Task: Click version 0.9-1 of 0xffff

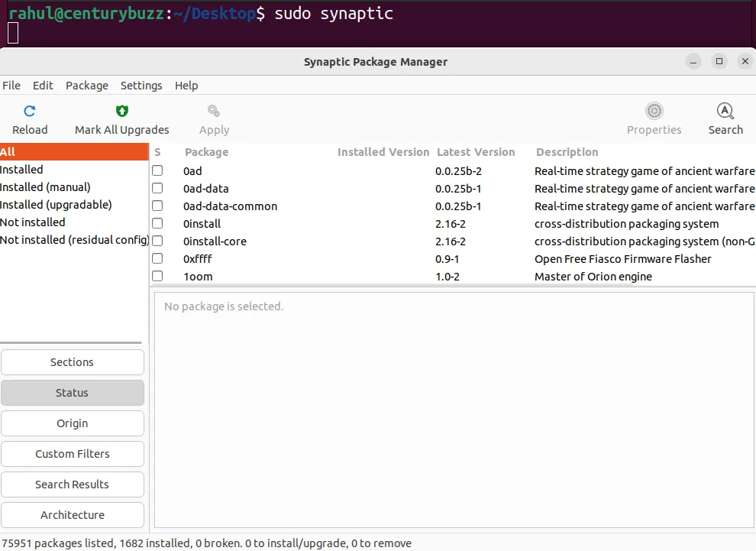Action: 447,259
